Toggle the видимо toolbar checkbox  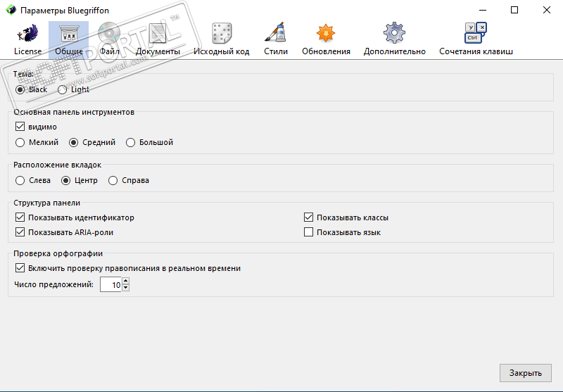20,127
